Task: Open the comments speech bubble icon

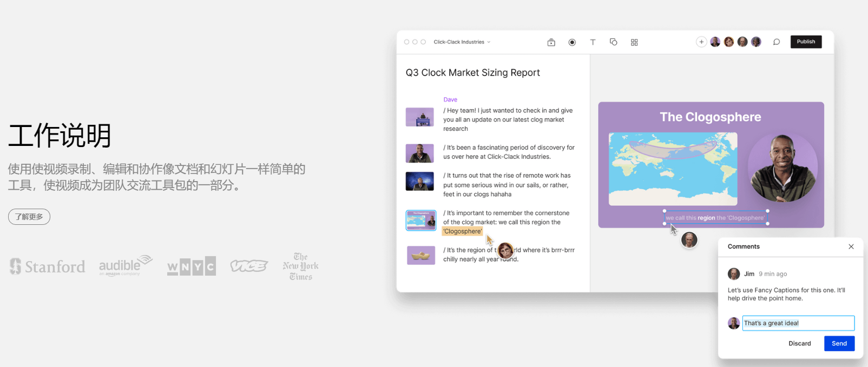Action: pos(776,42)
